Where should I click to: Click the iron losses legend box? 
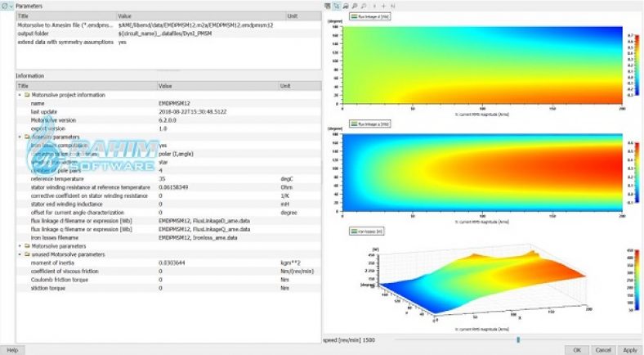[x=367, y=231]
